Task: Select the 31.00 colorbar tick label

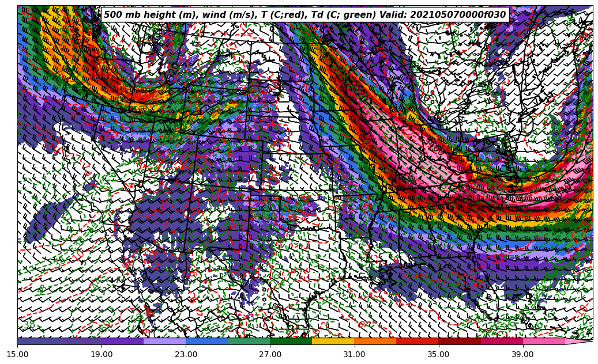Action: click(355, 354)
